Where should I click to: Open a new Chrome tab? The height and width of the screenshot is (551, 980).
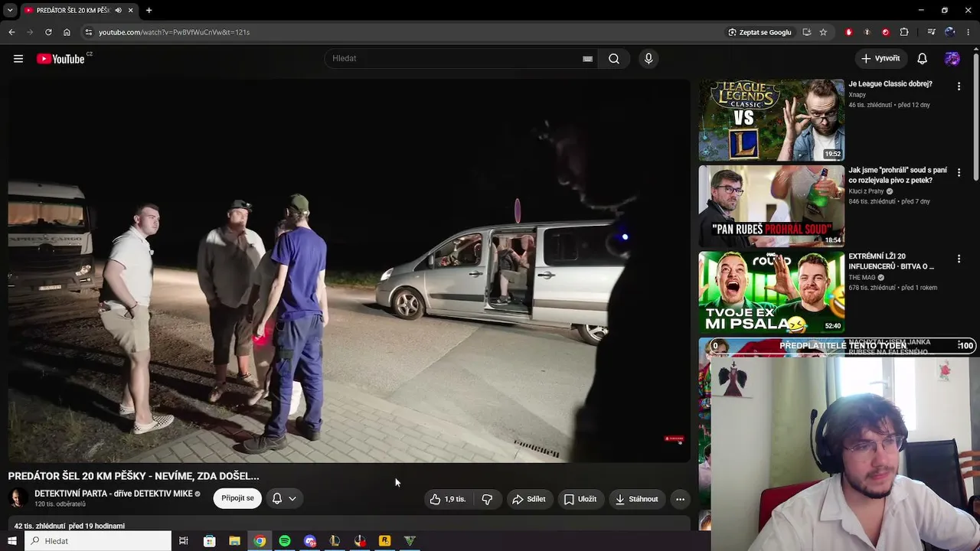point(149,11)
